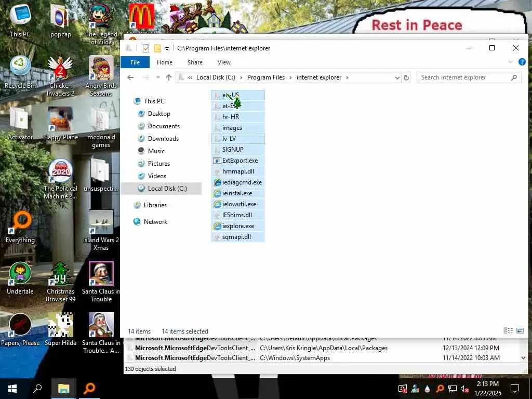Select the lv-LV folder

click(x=238, y=139)
